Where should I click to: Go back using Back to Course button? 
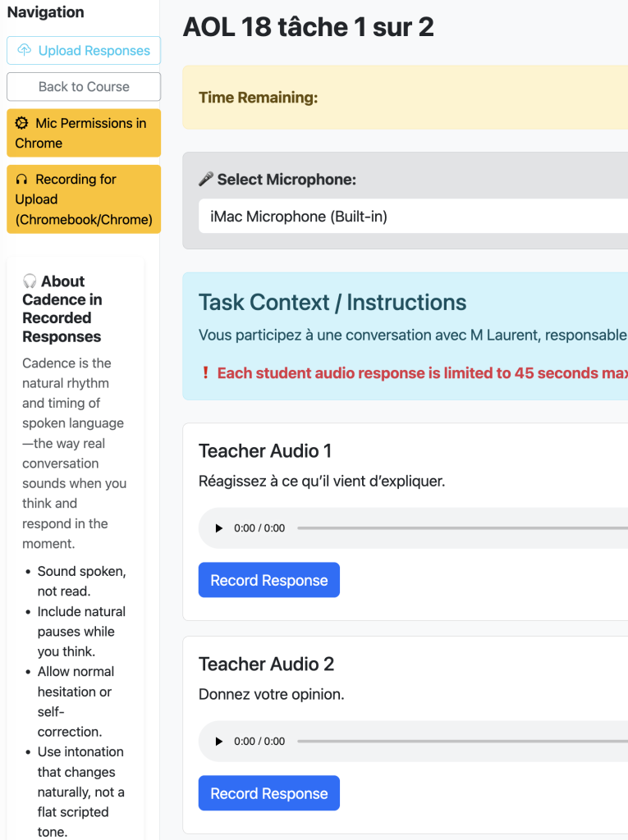[84, 87]
